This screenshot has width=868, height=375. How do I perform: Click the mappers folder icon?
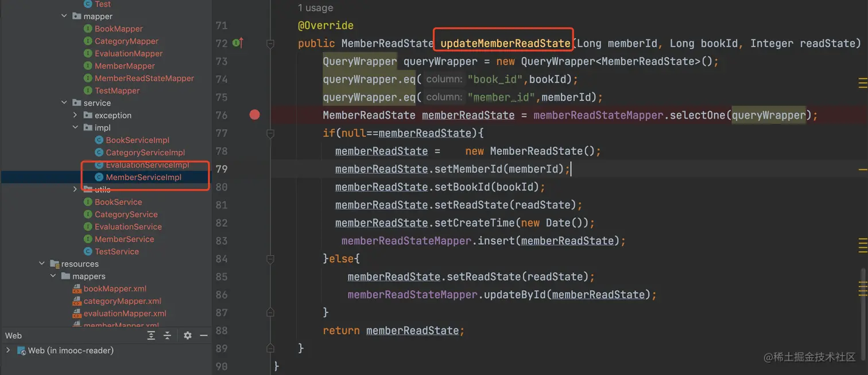(x=65, y=276)
